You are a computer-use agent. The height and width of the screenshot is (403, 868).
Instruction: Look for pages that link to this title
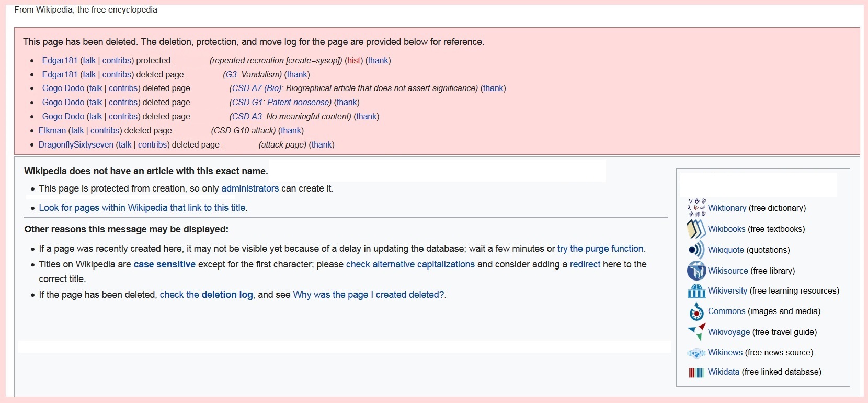point(142,208)
